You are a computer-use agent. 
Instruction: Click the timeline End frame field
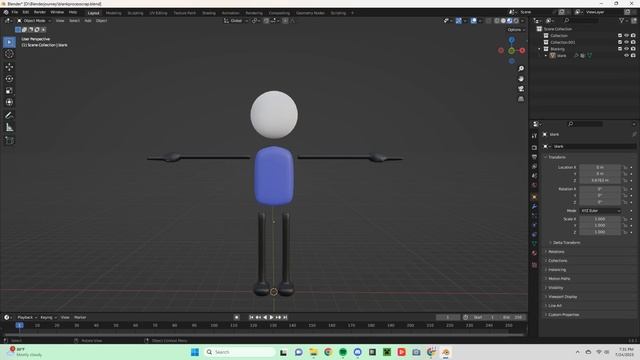pyautogui.click(x=513, y=317)
